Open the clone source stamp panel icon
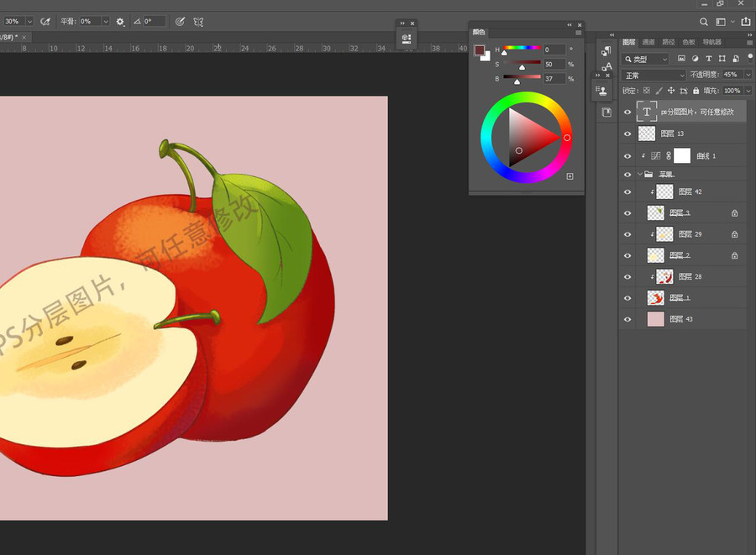This screenshot has width=756, height=555. coord(601,91)
